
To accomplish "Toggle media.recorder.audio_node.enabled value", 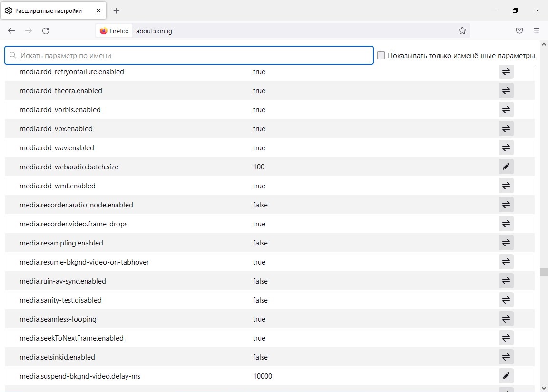I will pos(506,205).
